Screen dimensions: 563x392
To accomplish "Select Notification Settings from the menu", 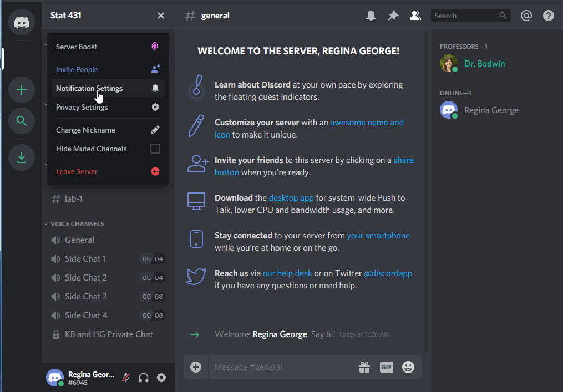I will pos(89,88).
